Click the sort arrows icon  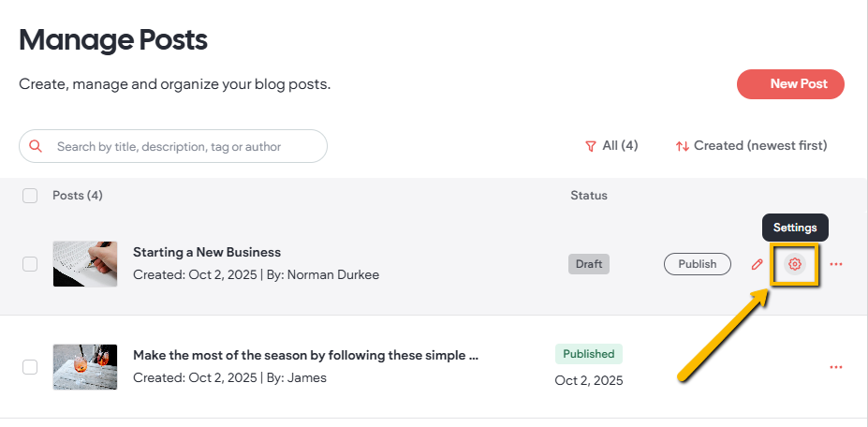click(x=683, y=146)
